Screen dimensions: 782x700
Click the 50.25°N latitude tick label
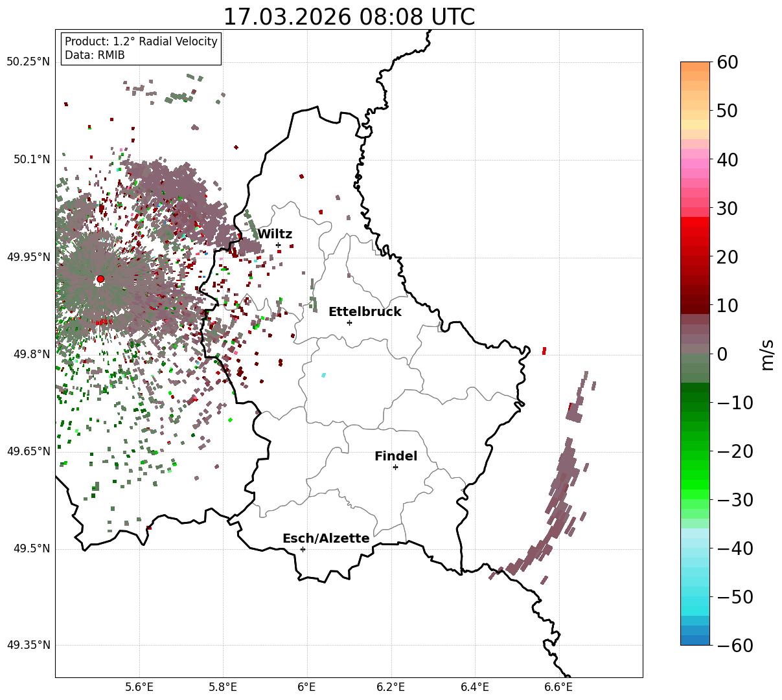point(28,62)
